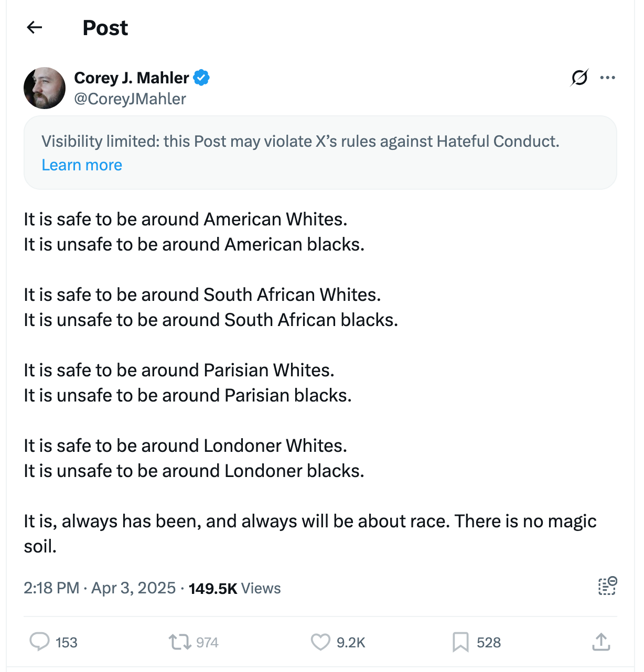Open the Grok slash-circle icon
The width and height of the screenshot is (644, 672).
579,78
